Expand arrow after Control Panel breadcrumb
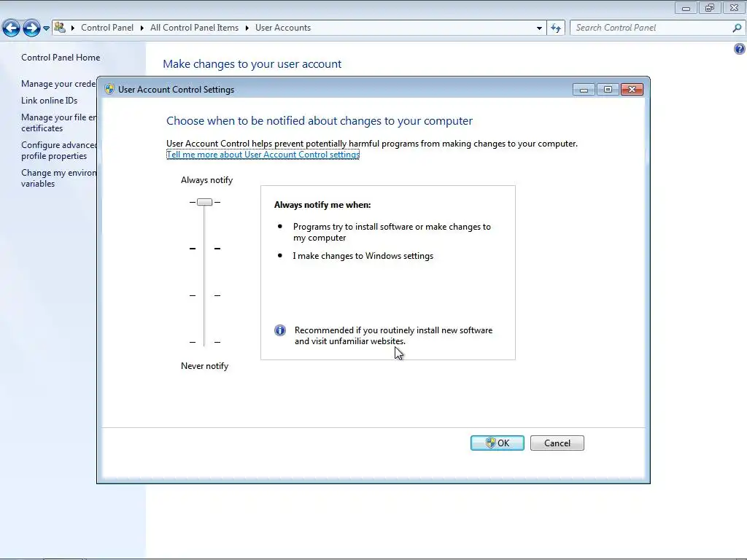This screenshot has height=560, width=747. click(x=142, y=28)
